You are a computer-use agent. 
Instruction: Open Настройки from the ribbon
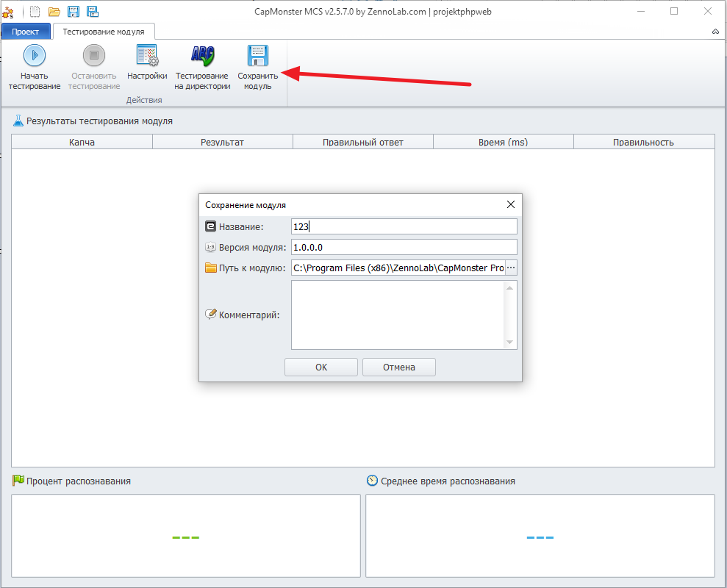[x=147, y=62]
